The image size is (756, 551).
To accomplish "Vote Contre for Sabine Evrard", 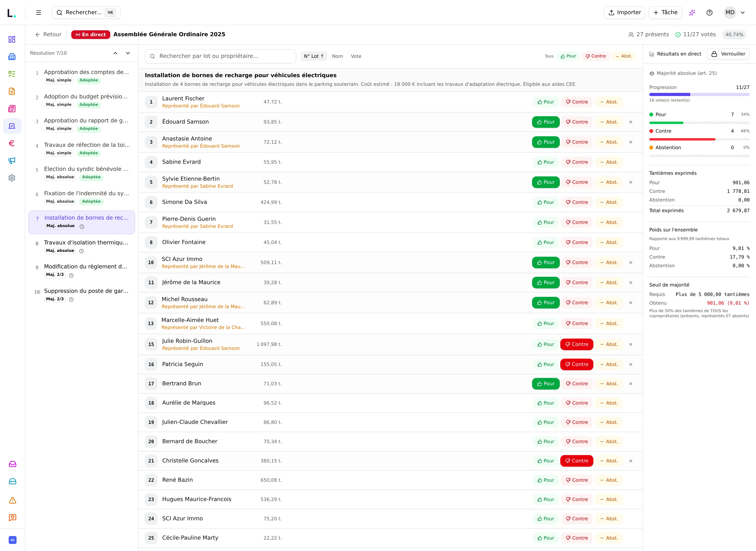I will [x=576, y=162].
